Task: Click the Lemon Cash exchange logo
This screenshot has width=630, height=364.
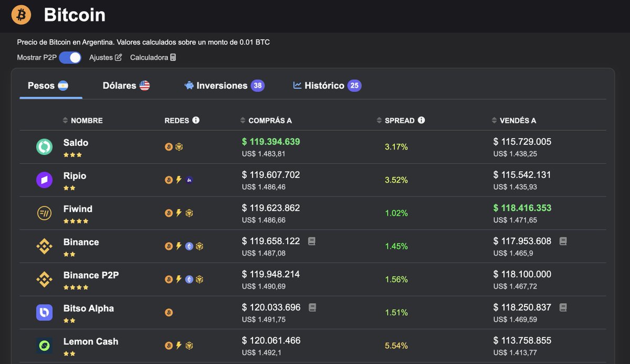Action: [44, 345]
